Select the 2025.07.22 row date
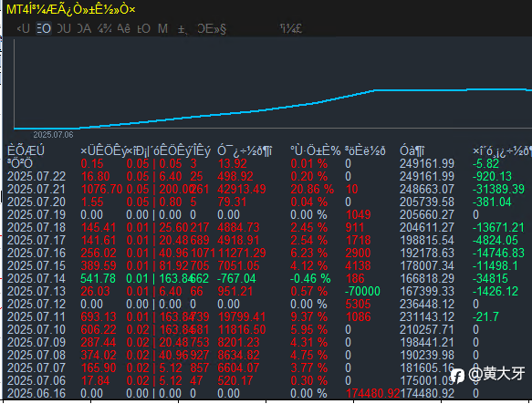This screenshot has width=532, height=404. [x=37, y=176]
